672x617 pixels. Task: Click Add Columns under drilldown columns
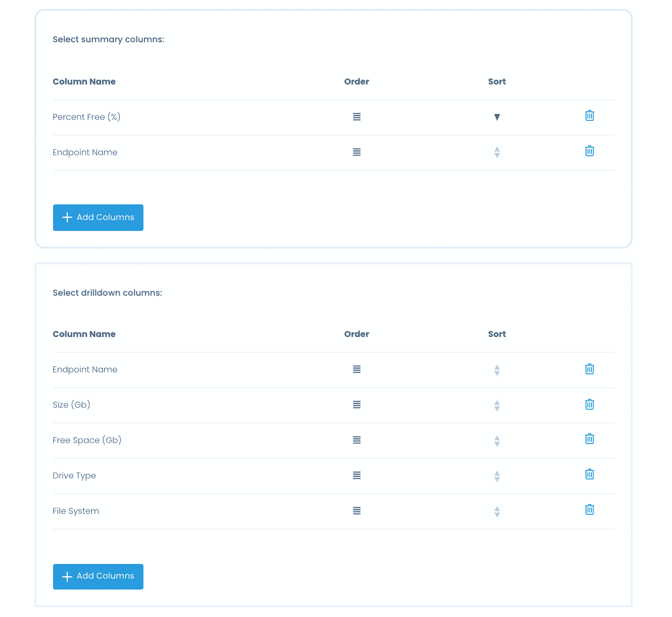tap(98, 576)
